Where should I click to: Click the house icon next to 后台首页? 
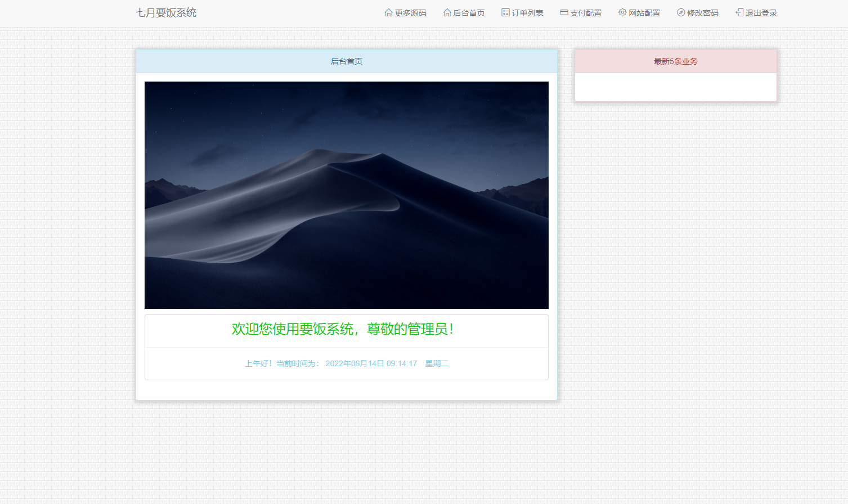(447, 12)
